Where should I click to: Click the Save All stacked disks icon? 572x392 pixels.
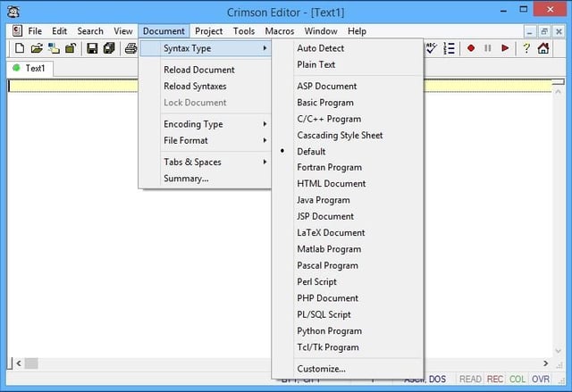[109, 48]
